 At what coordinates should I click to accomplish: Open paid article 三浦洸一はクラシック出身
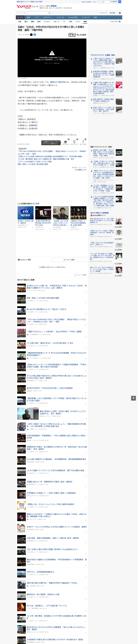coord(102,232)
